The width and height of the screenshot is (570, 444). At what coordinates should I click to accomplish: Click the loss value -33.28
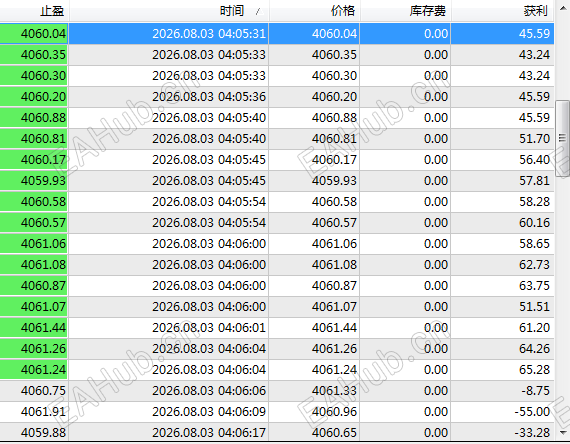tap(532, 433)
